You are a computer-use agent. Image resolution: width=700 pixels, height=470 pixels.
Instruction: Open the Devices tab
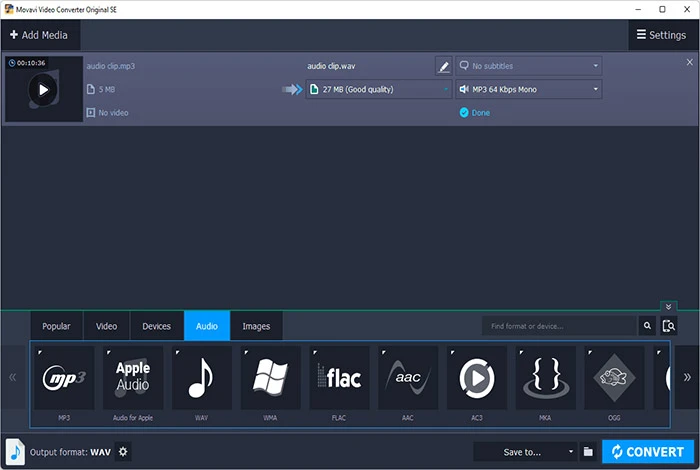[x=157, y=326]
